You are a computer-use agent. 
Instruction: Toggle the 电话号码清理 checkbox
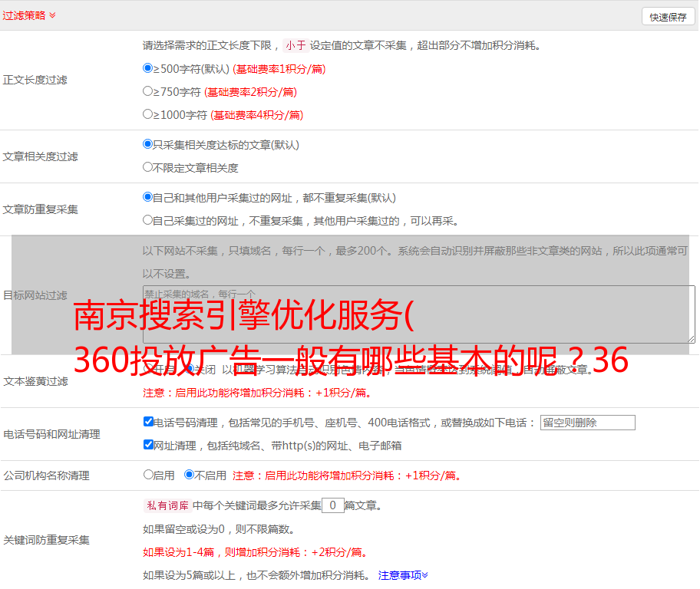(148, 422)
